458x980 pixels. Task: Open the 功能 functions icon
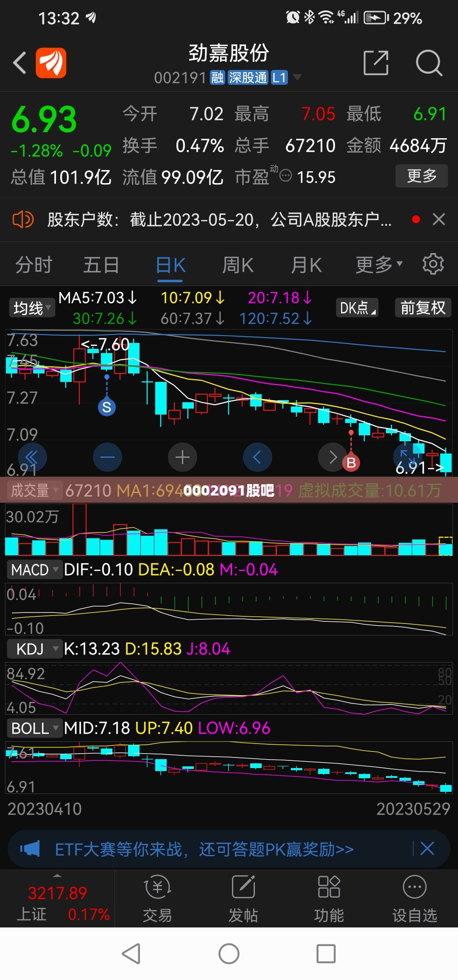[x=329, y=899]
